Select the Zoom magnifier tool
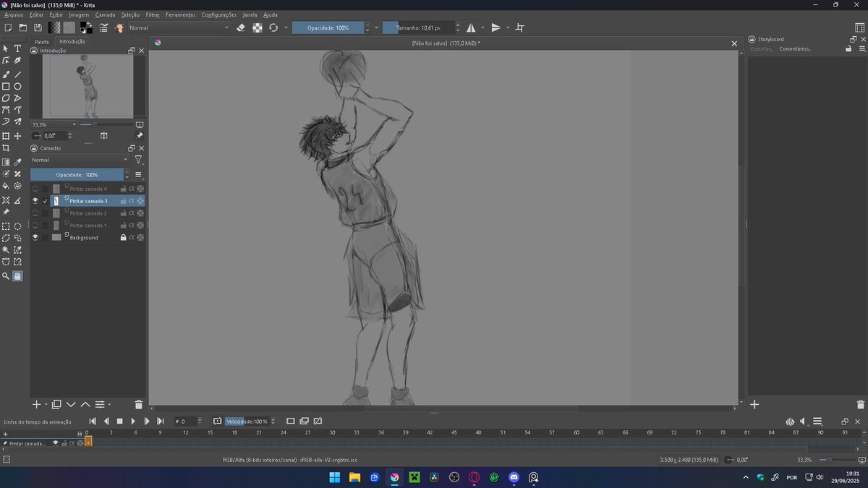Viewport: 868px width, 488px height. click(x=6, y=276)
